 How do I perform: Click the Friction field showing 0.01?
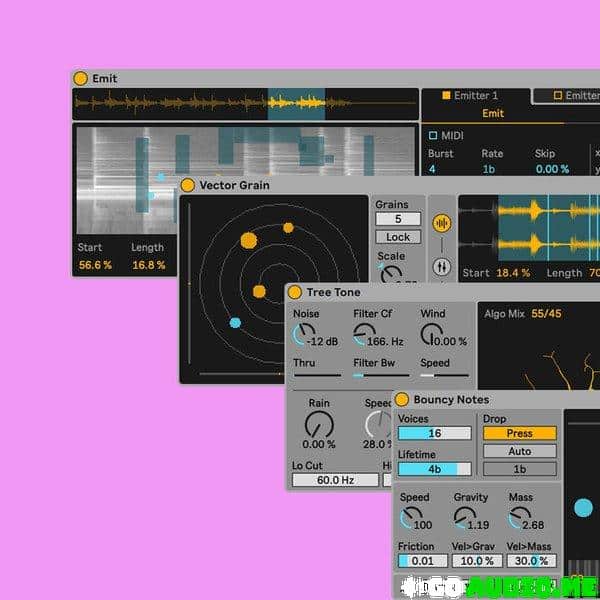click(422, 561)
